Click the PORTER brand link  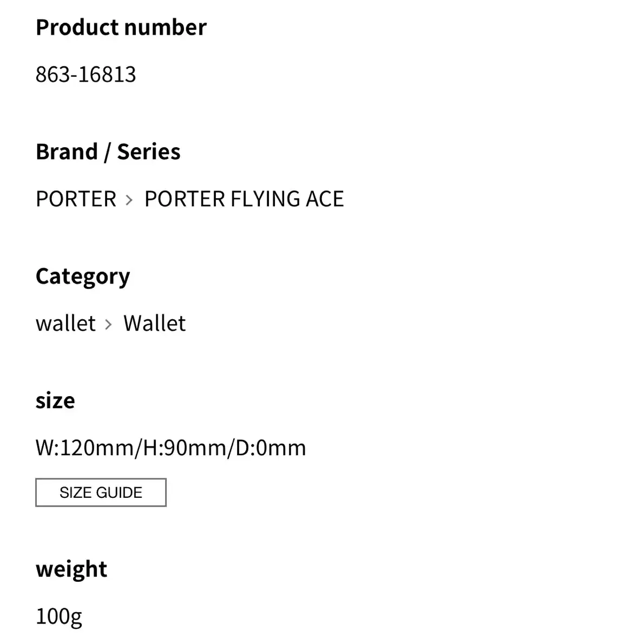[76, 199]
